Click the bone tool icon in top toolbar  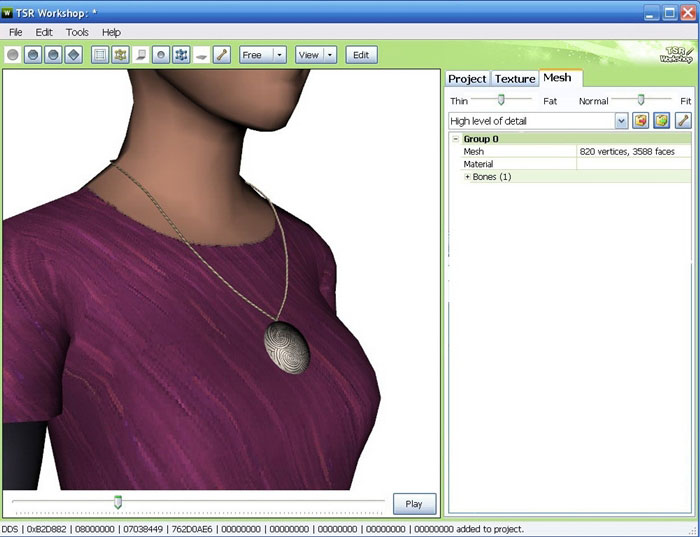point(222,55)
